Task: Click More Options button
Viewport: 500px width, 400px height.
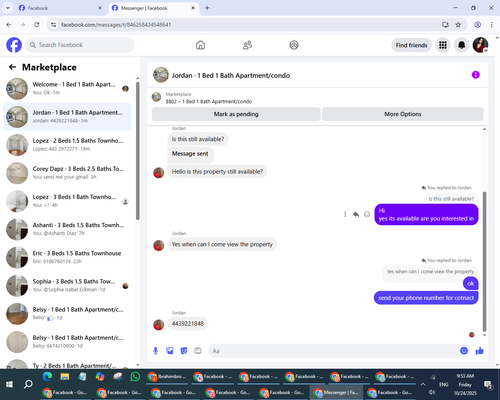Action: tap(403, 114)
